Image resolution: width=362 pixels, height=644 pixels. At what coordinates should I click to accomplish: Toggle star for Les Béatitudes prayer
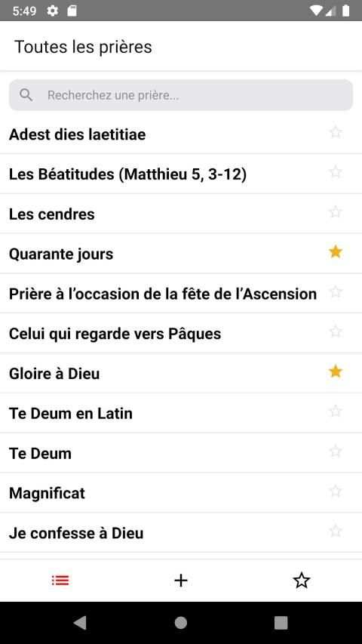click(336, 172)
